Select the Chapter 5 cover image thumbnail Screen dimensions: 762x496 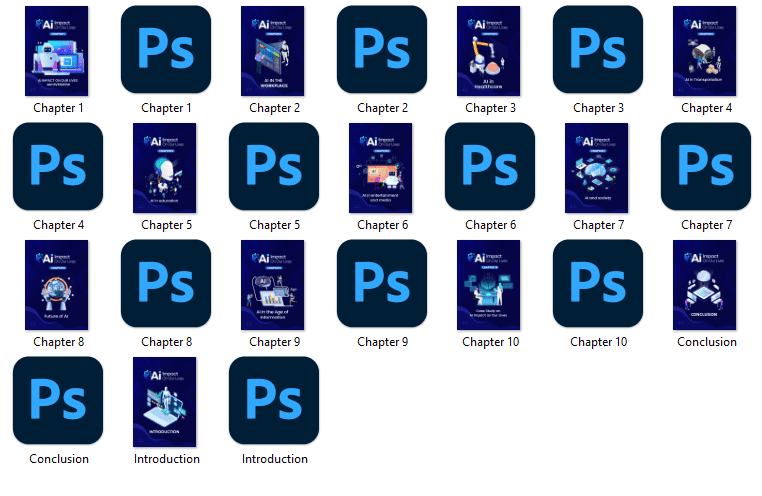[165, 168]
